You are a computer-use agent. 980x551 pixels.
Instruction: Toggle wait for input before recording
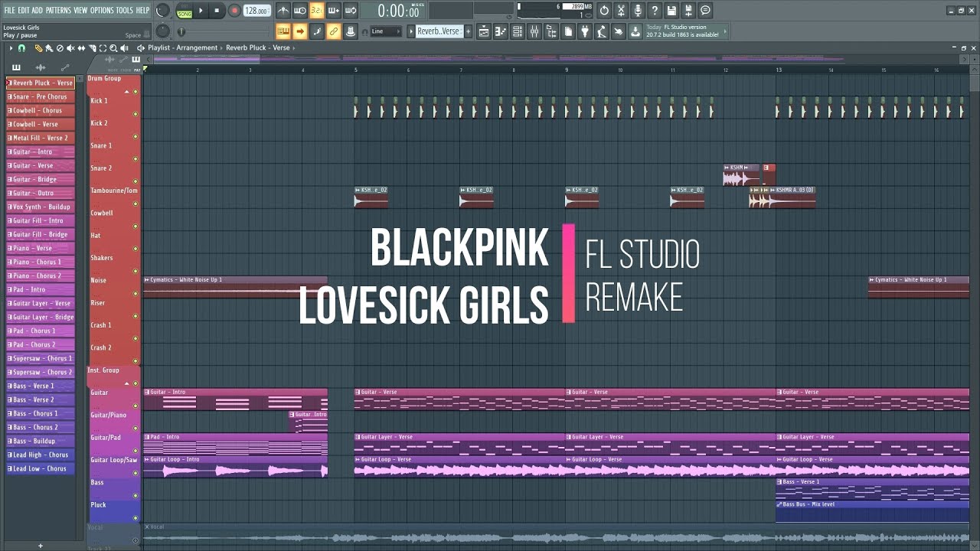(x=300, y=11)
